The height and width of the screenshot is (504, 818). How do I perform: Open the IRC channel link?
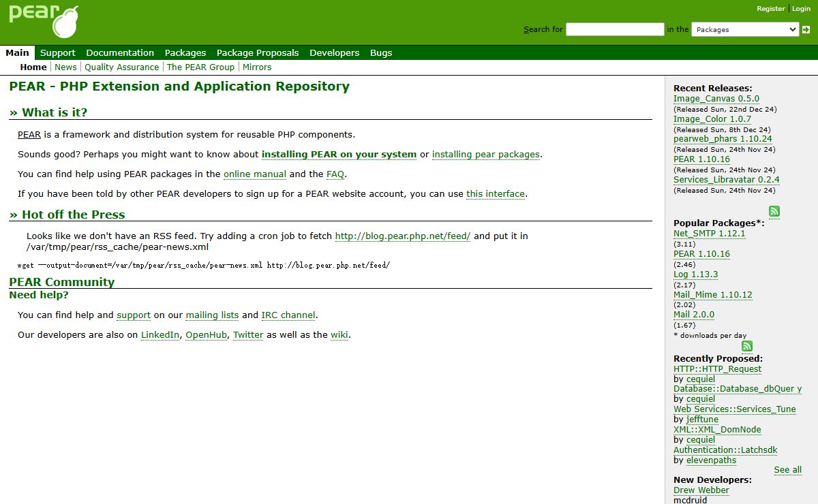click(x=288, y=315)
